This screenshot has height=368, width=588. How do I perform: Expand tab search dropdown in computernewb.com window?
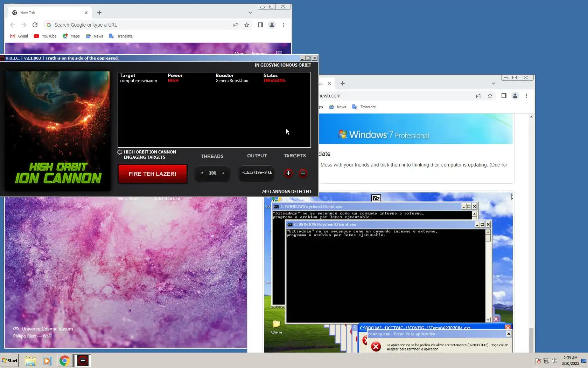493,83
